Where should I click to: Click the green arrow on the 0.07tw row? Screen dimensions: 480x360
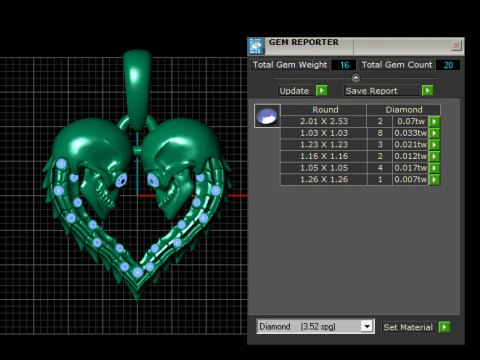point(434,121)
